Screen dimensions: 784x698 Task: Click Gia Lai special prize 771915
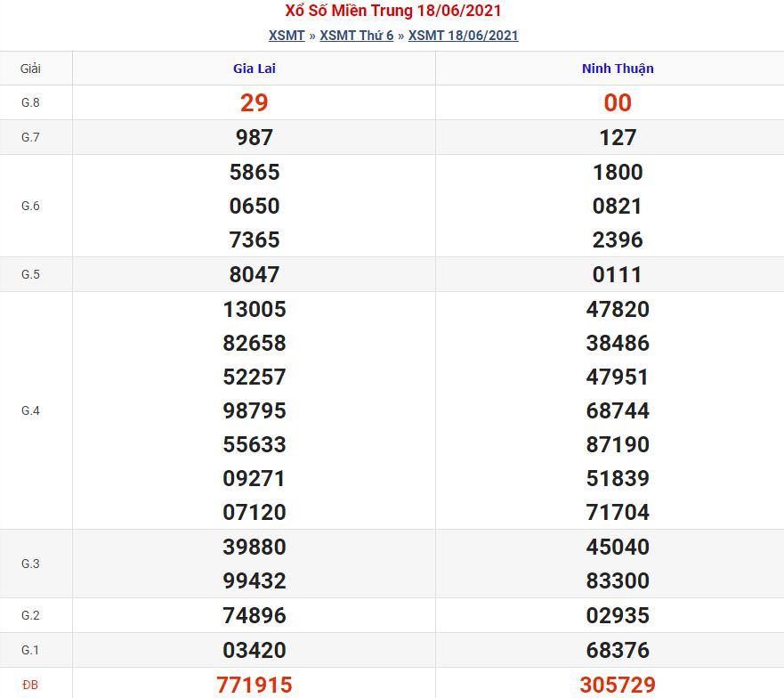point(254,685)
